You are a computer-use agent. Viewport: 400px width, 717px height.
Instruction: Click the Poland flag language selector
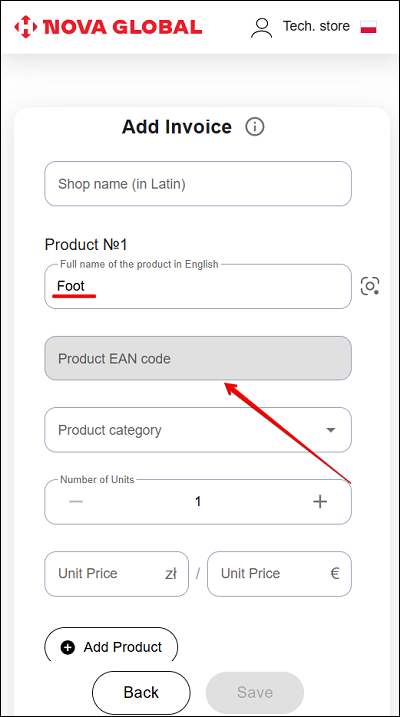368,27
